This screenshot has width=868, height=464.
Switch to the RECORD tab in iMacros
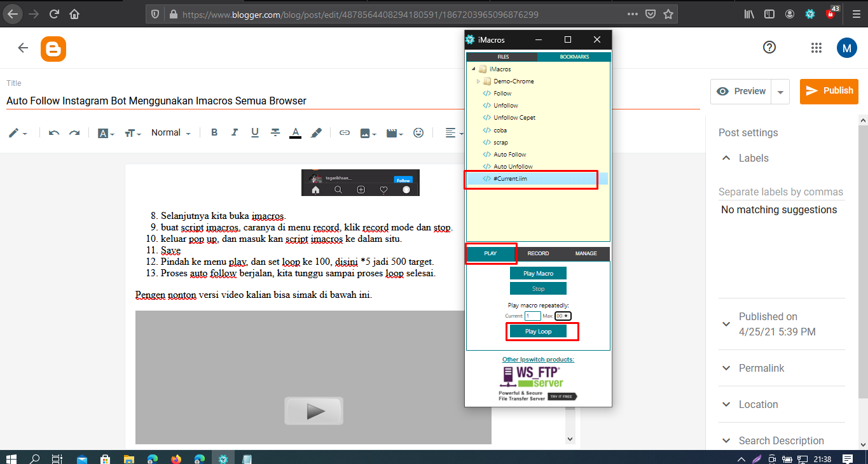point(538,253)
